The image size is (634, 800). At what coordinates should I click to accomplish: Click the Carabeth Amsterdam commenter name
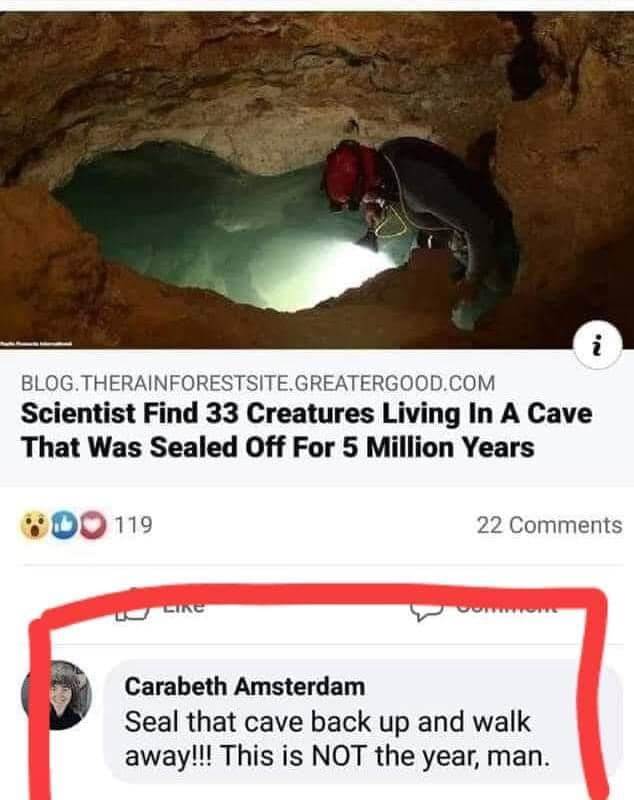(x=244, y=686)
